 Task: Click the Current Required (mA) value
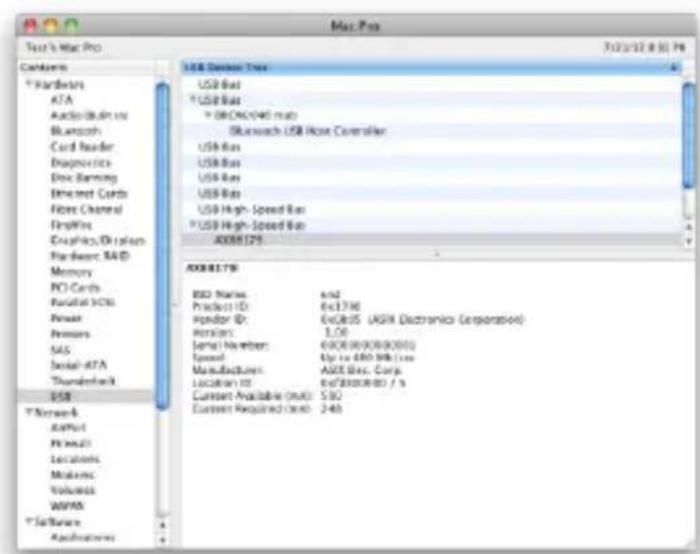tap(331, 408)
